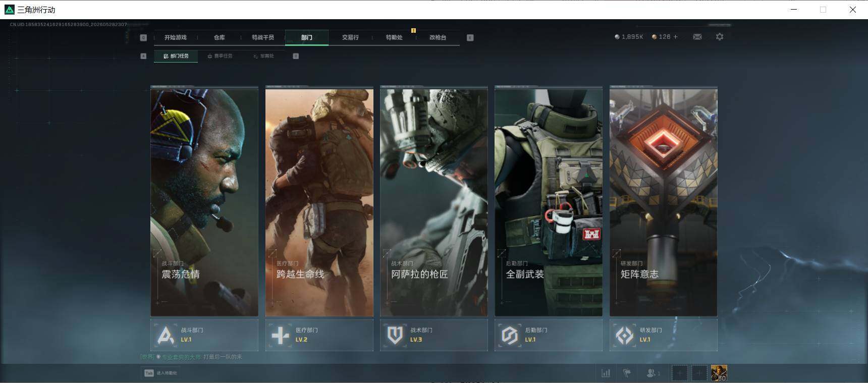The width and height of the screenshot is (868, 383).
Task: Click the 126 currency amount
Action: 665,37
